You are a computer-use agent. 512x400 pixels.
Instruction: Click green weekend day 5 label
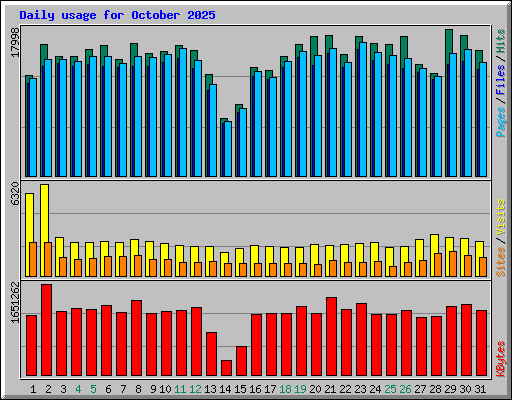[x=93, y=389]
